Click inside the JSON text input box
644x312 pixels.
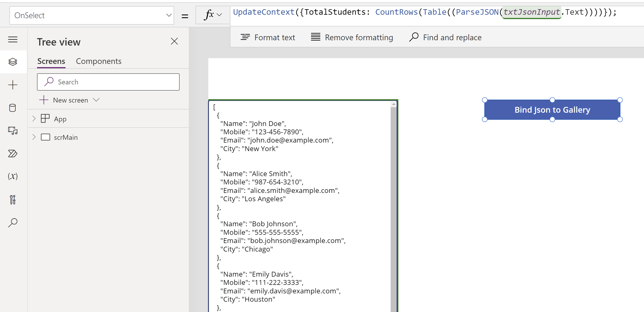coord(303,206)
